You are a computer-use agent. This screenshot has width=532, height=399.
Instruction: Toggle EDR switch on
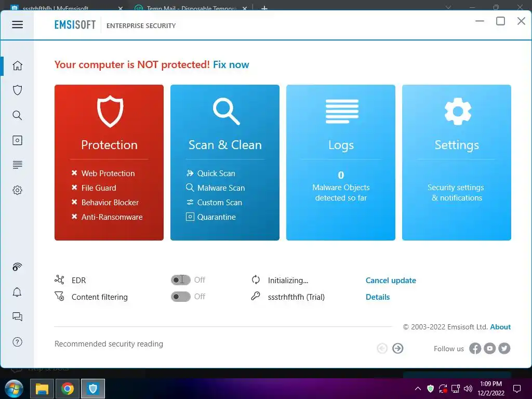pos(180,280)
